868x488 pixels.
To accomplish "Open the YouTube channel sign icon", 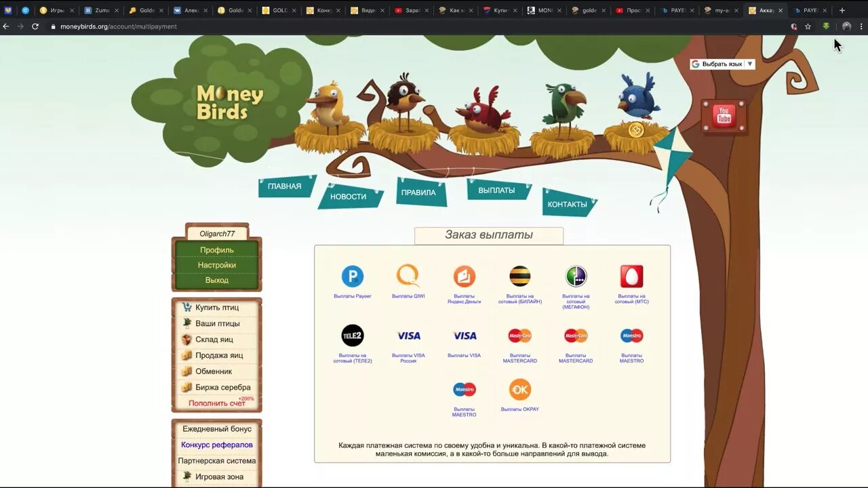I will tap(724, 116).
